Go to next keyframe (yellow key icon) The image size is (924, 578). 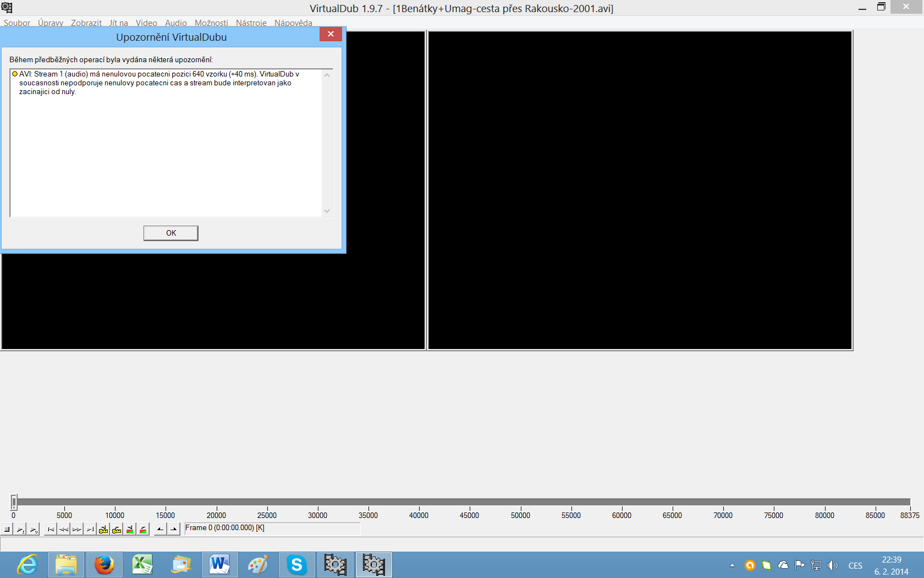[x=117, y=530]
